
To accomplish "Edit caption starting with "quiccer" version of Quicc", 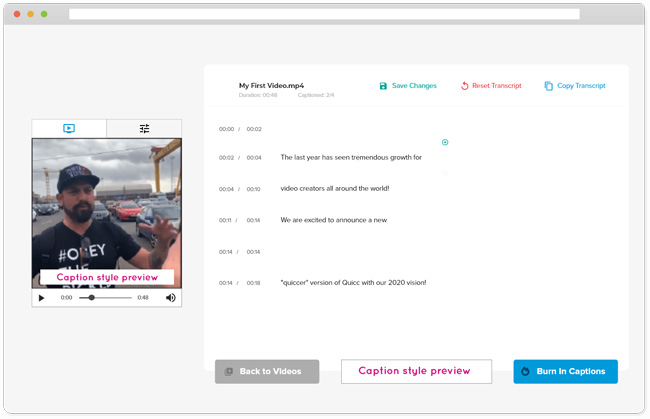I will (353, 283).
